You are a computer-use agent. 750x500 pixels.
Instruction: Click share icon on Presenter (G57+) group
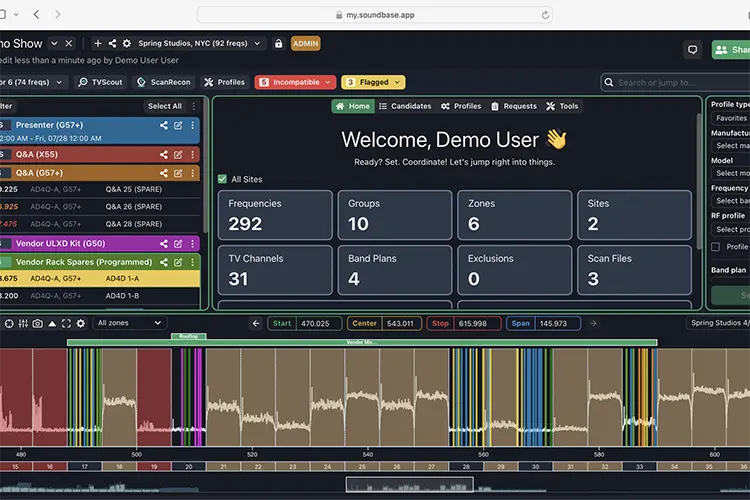[164, 125]
